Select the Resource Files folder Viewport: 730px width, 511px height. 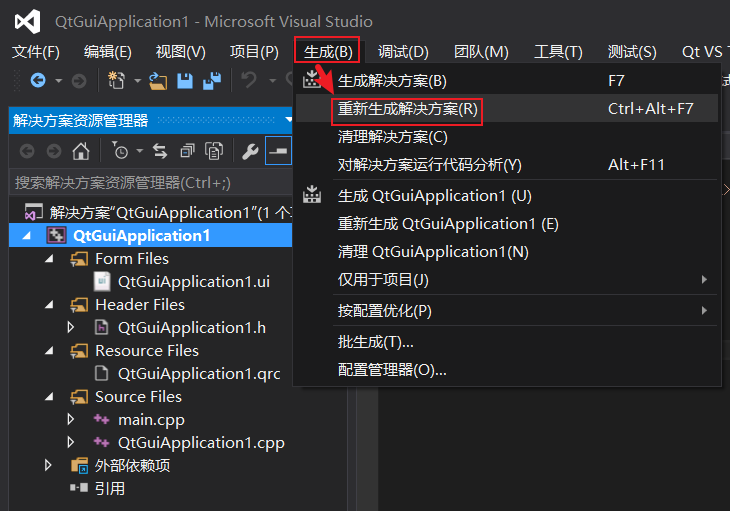click(x=147, y=351)
